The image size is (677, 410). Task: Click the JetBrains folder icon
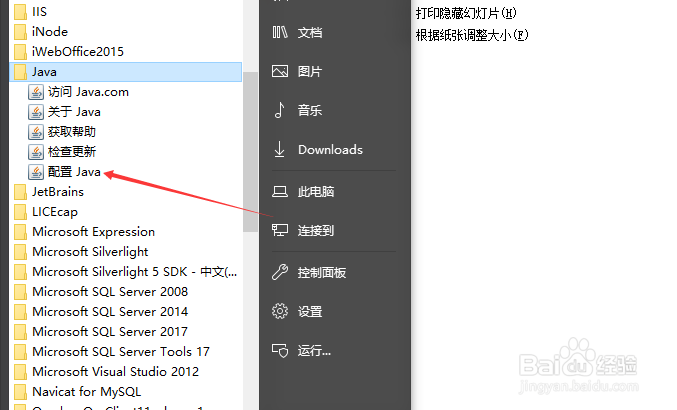coord(20,192)
